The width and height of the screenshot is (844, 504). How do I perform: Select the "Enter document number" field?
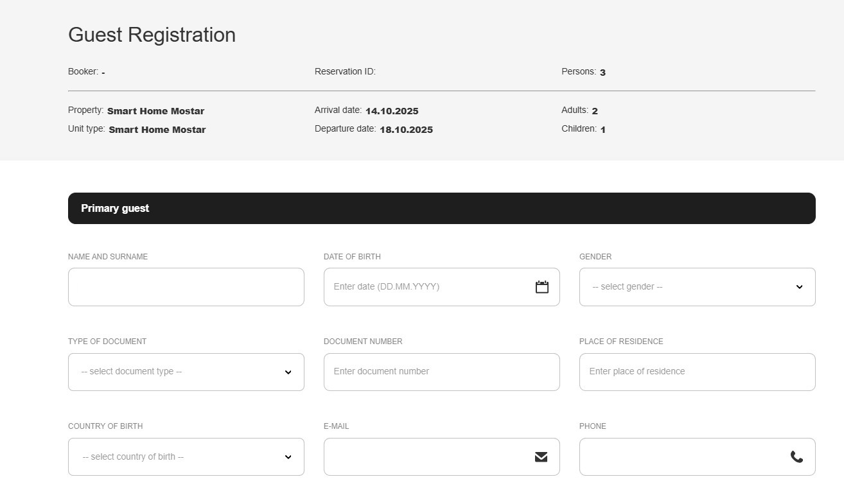tap(441, 372)
